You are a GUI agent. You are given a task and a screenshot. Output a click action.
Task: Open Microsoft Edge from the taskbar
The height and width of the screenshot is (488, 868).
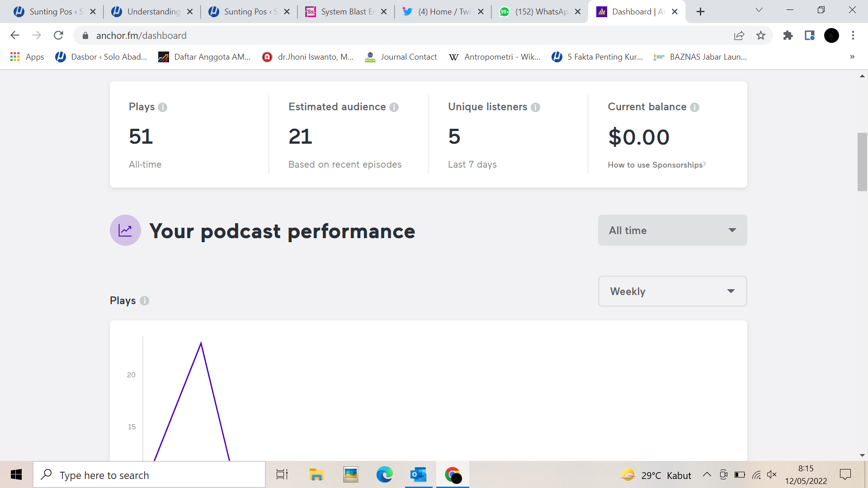click(384, 475)
